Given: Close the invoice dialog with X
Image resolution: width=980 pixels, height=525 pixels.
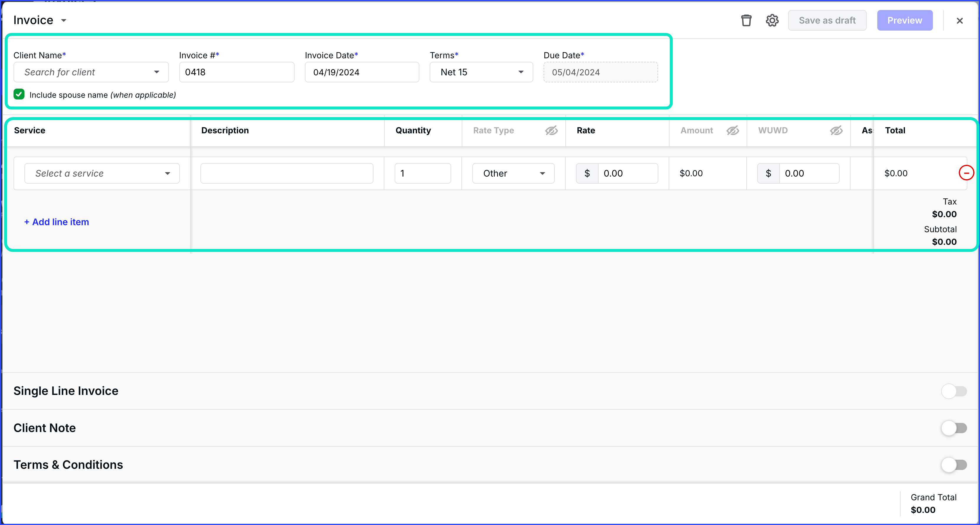Looking at the screenshot, I should (x=959, y=21).
